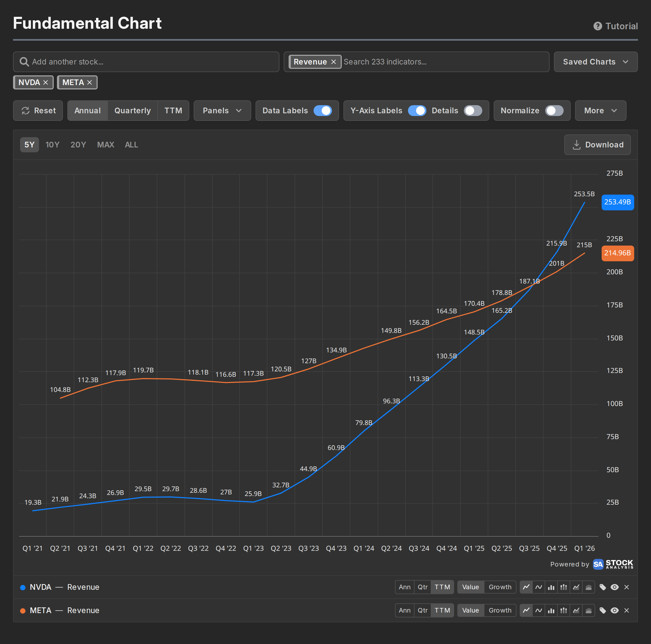Toggle Data Labels switch off
651x644 pixels.
point(323,111)
